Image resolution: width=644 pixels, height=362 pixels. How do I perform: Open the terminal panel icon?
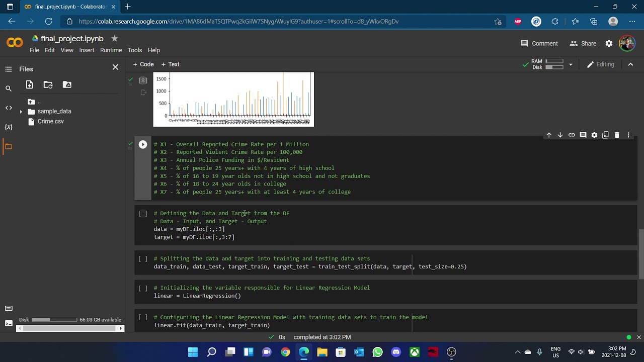[x=9, y=323]
